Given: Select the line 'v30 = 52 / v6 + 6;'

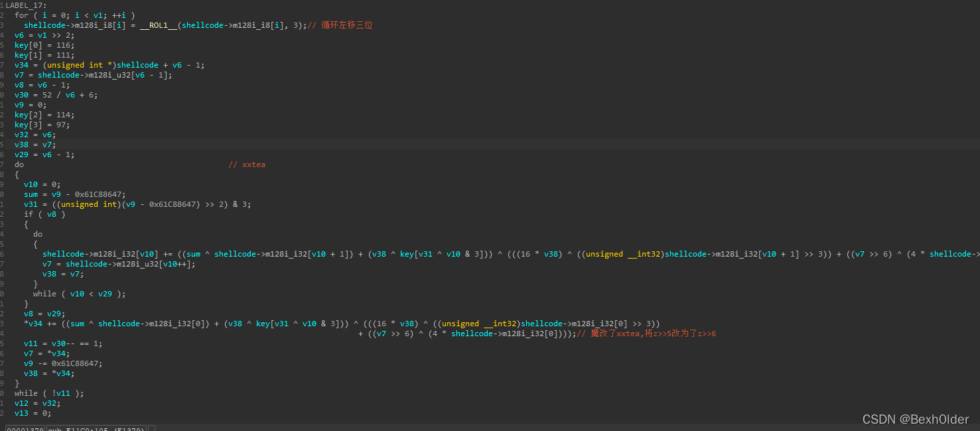Looking at the screenshot, I should click(56, 95).
